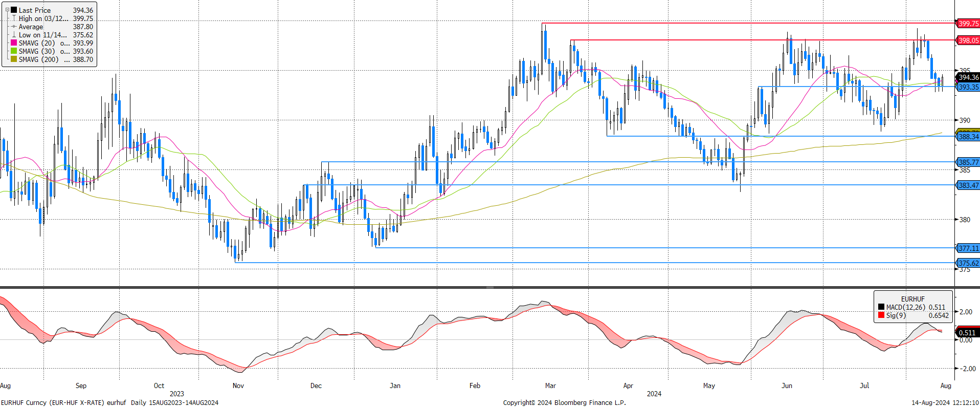Image resolution: width=980 pixels, height=407 pixels.
Task: Collapse the Last Price legend tree
Action: pyautogui.click(x=7, y=10)
